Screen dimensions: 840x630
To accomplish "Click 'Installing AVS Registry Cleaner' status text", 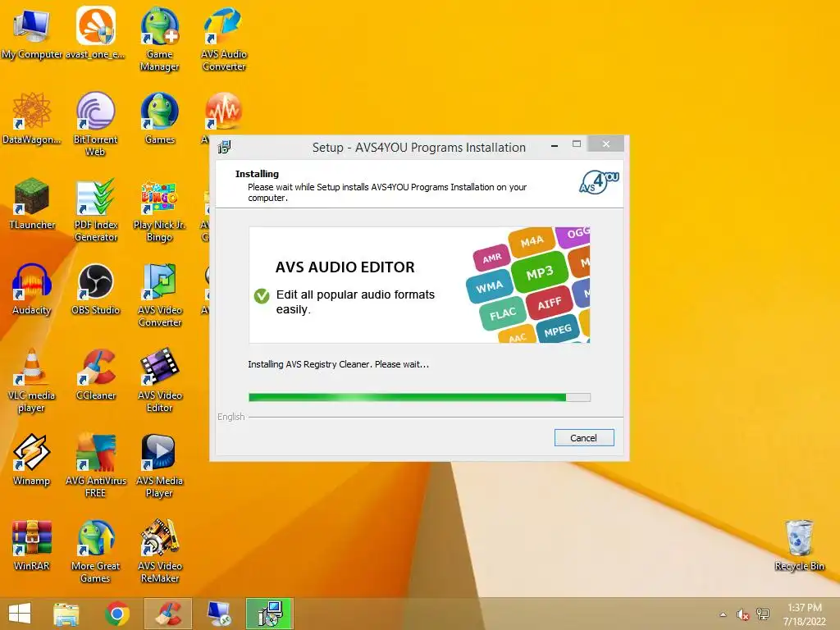I will click(338, 364).
